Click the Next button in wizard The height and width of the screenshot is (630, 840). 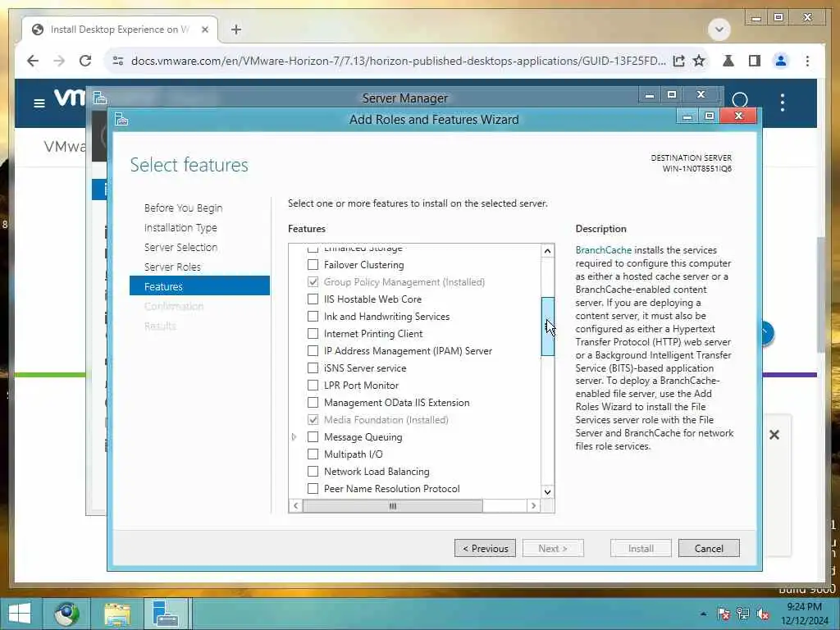(x=553, y=548)
